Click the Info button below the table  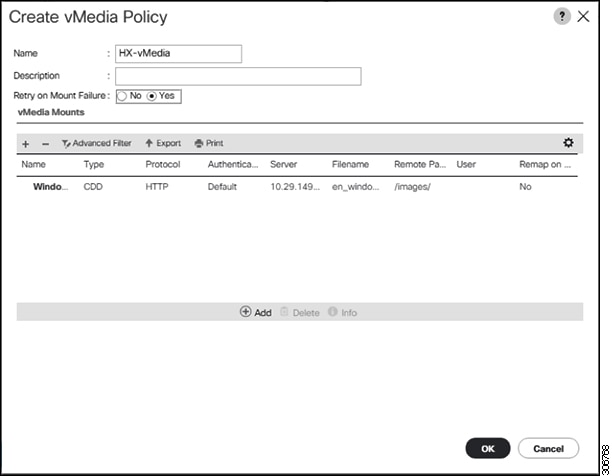click(x=343, y=312)
